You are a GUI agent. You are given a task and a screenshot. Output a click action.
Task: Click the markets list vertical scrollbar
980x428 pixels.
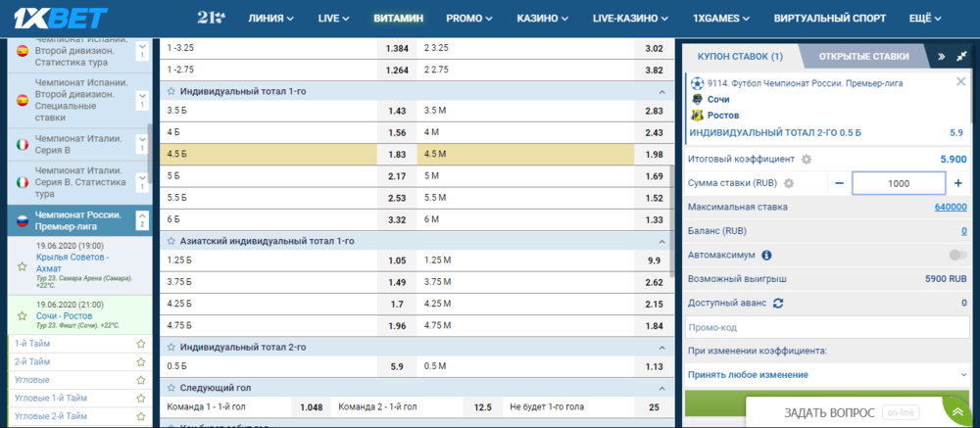click(x=672, y=221)
